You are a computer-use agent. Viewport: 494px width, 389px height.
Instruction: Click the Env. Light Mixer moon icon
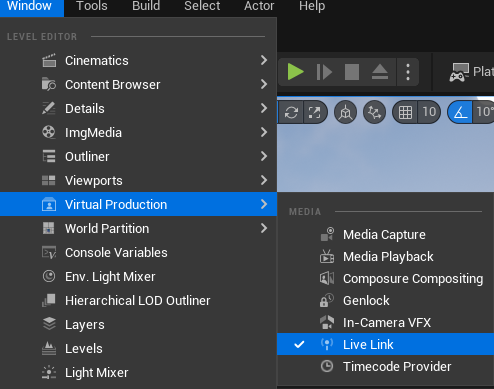[49, 276]
